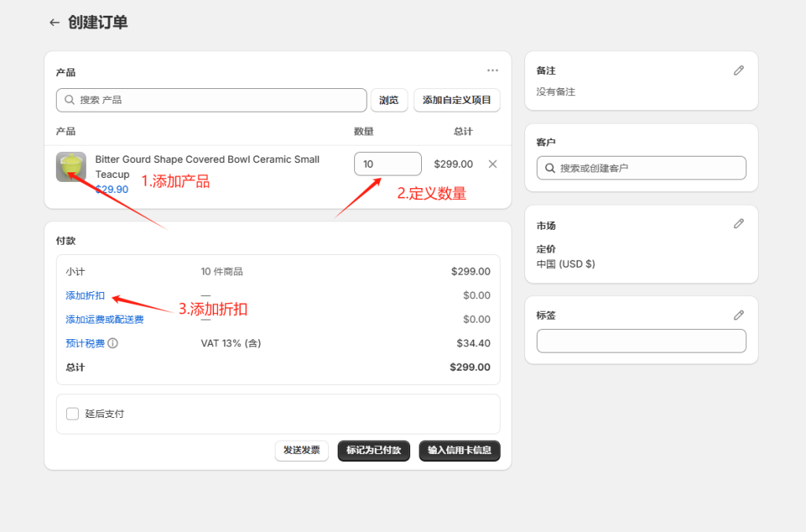Screen dimensions: 806x532
Task: Click the 添加自定义项目 custom item button
Action: (457, 100)
